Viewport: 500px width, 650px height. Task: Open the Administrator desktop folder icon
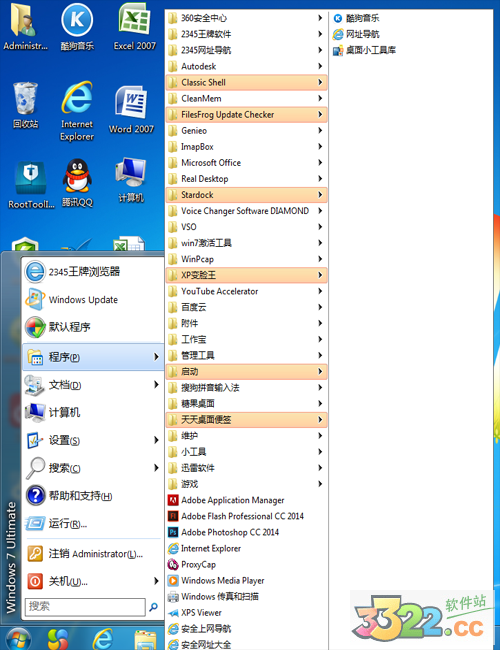click(25, 27)
